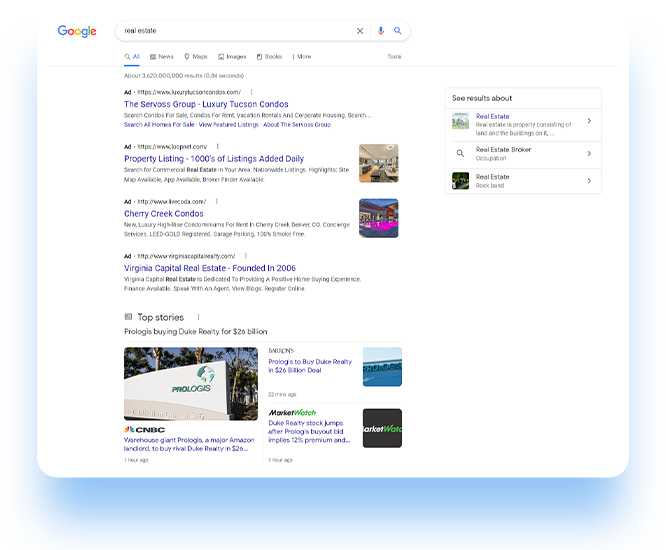Open 'Duke Realty stock jumps' MarketWatch article
This screenshot has height=550, width=666.
coord(309,432)
